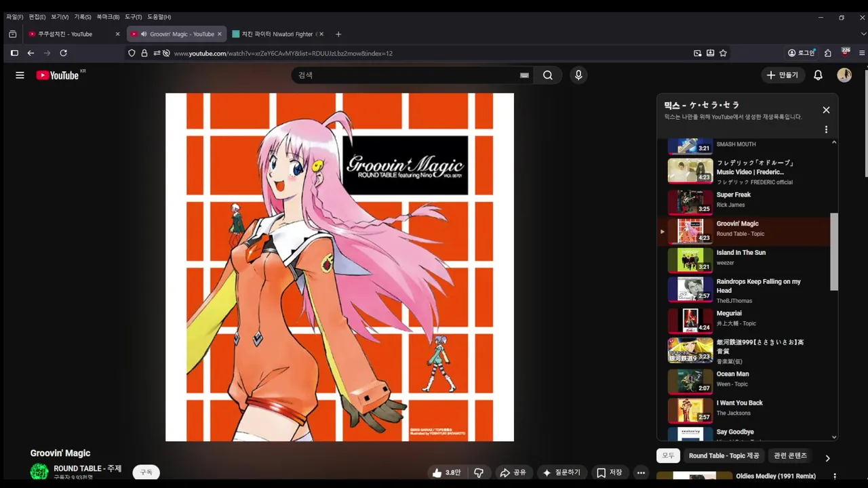Play Super Freak by Rick James
This screenshot has width=868, height=488.
(x=744, y=202)
